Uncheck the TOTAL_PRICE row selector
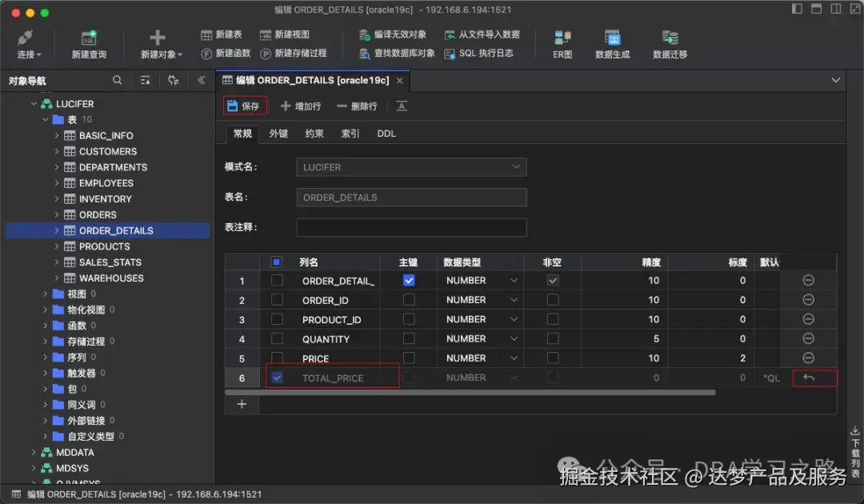Image resolution: width=864 pixels, height=504 pixels. click(277, 378)
